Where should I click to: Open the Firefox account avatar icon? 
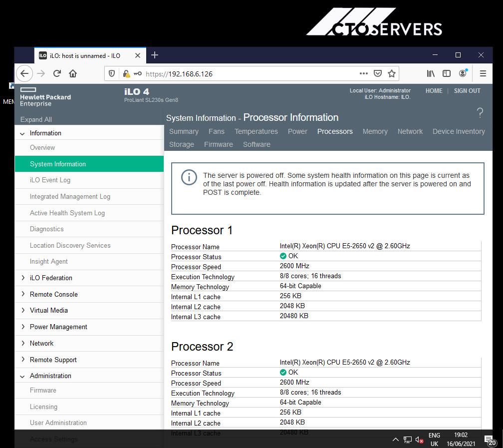[x=463, y=73]
